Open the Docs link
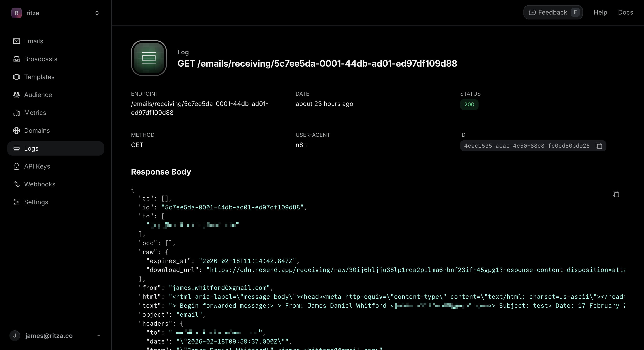Viewport: 644px width, 350px height. [625, 13]
